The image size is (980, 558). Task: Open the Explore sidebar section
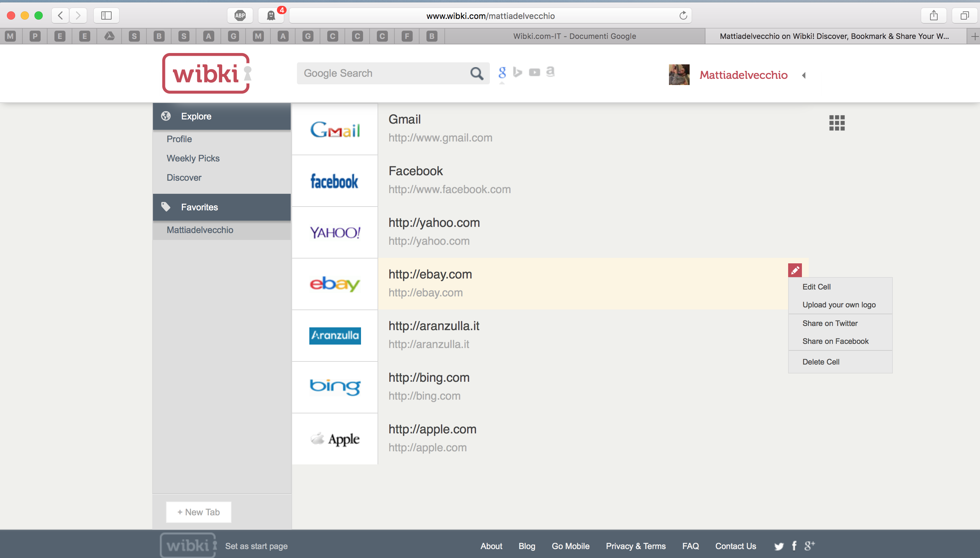pos(221,116)
